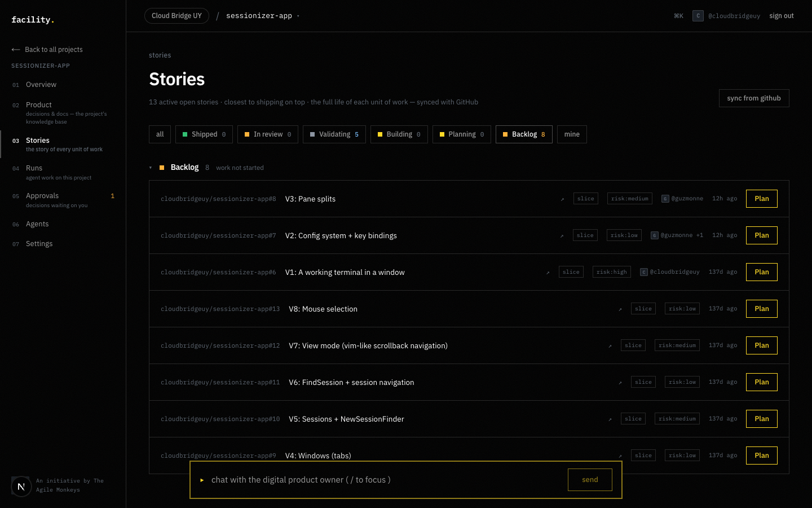Click Plan for V1: working terminal
Screen dimensions: 812x508
point(762,272)
